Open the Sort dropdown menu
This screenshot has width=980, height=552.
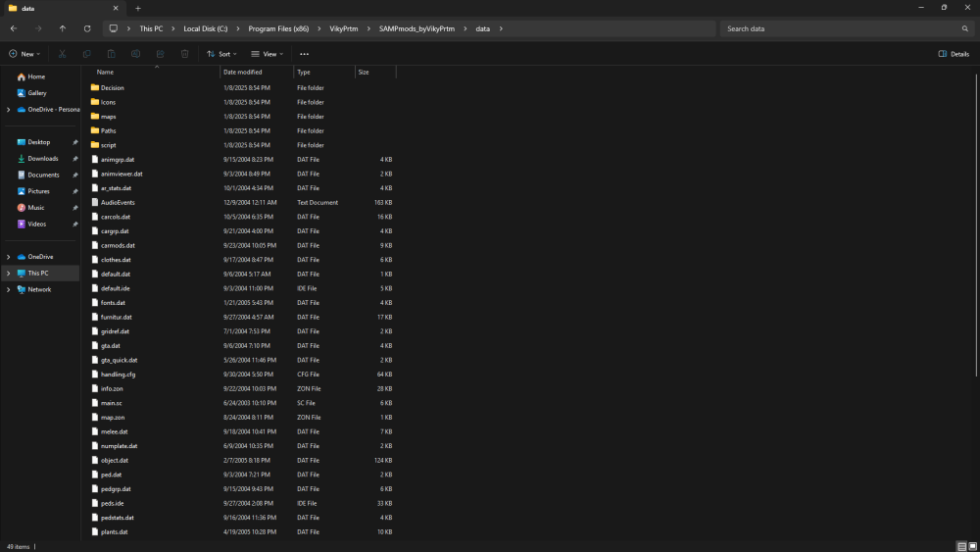tap(221, 54)
